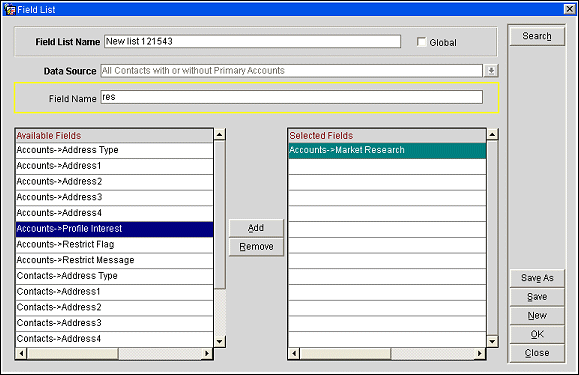Image resolution: width=579 pixels, height=375 pixels.
Task: Click Available Fields scroll right arrow
Action: tap(207, 354)
